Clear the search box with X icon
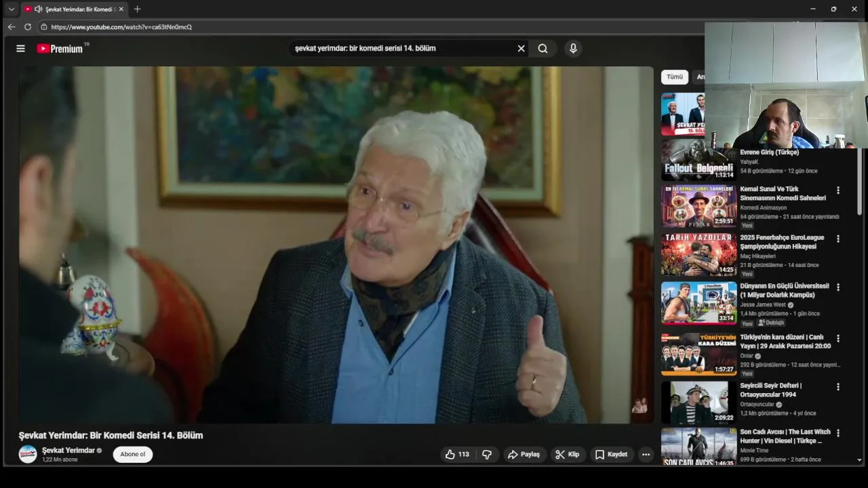This screenshot has height=488, width=868. tap(521, 48)
